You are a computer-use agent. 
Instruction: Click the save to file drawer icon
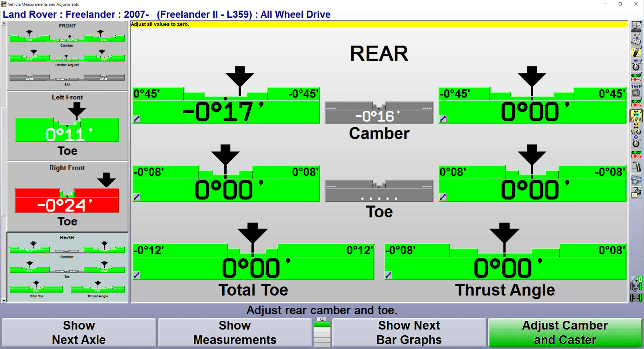(636, 192)
